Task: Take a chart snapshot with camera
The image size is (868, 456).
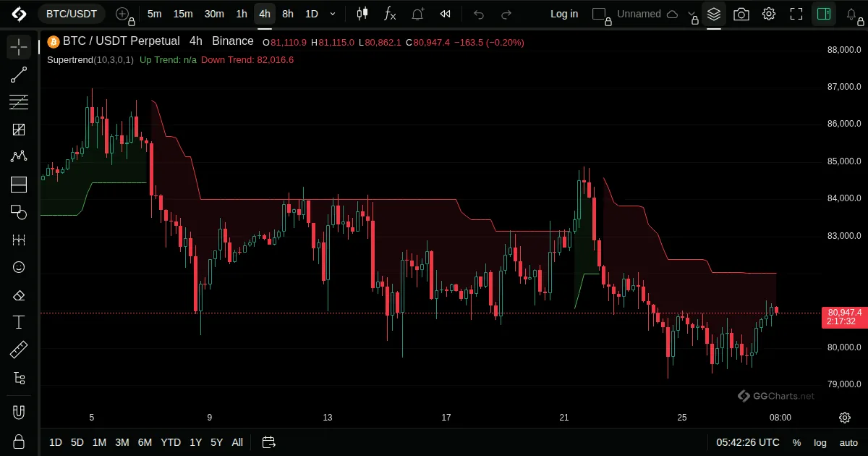Action: point(741,14)
